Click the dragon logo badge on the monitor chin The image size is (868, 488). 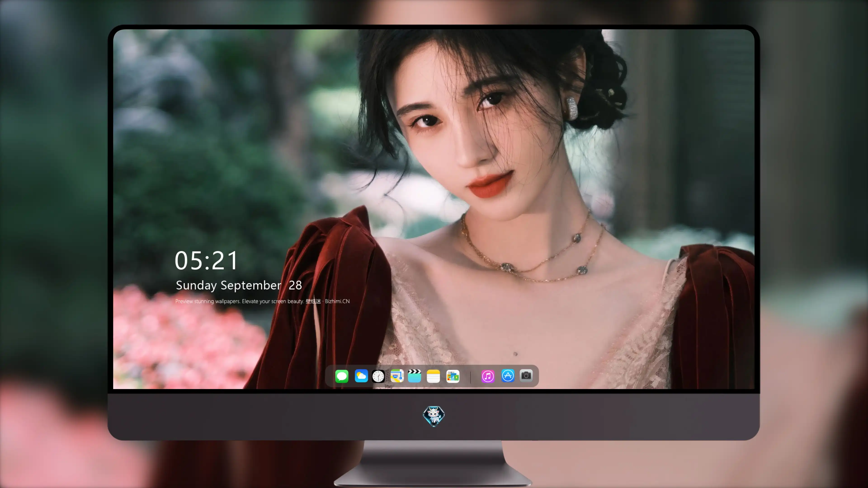point(434,416)
